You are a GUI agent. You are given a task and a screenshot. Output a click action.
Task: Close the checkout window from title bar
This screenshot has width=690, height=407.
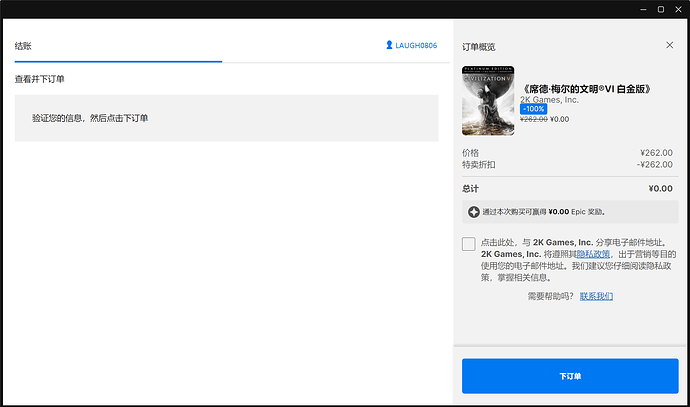click(679, 9)
